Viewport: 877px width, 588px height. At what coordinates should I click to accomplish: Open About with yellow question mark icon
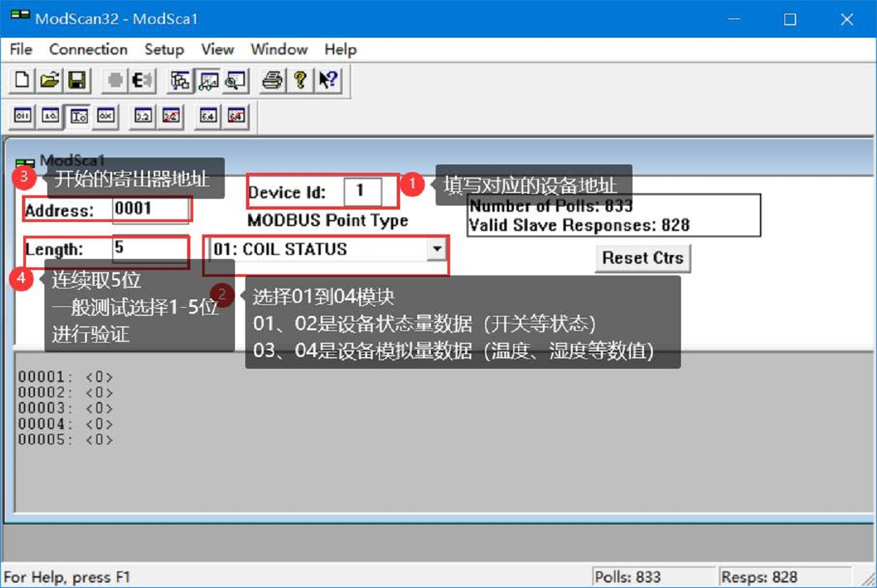click(x=300, y=81)
